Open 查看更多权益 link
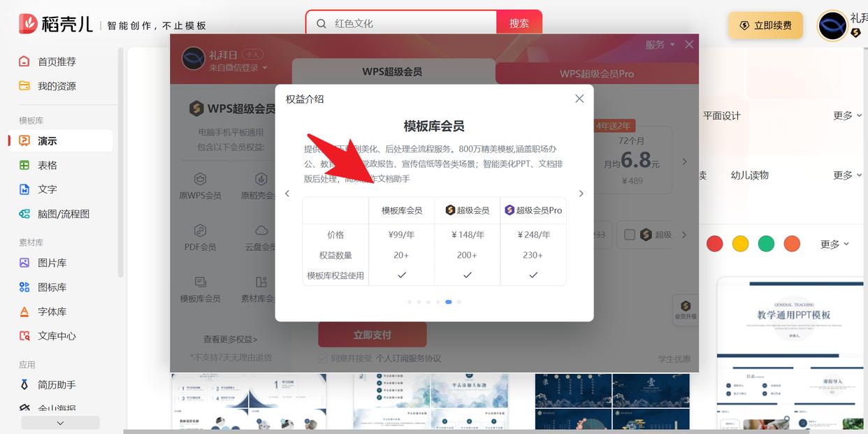The image size is (868, 434). pos(231,339)
